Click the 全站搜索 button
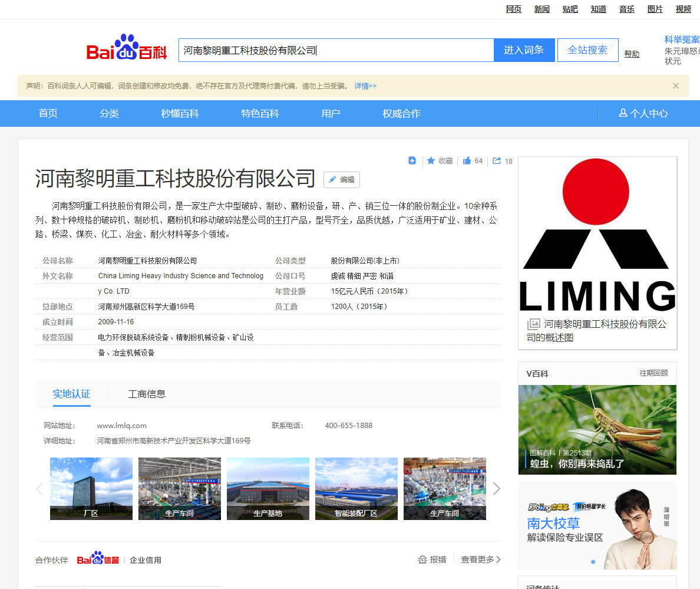 coord(587,50)
